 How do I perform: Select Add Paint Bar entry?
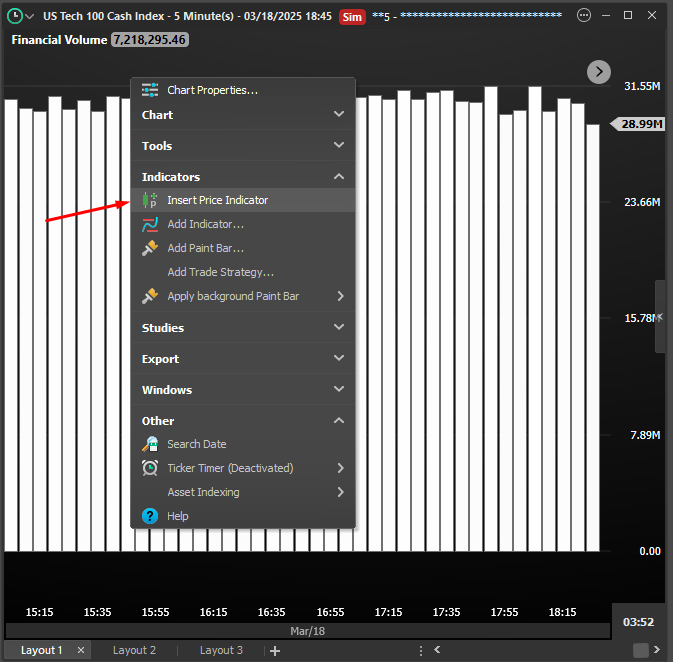tap(205, 248)
